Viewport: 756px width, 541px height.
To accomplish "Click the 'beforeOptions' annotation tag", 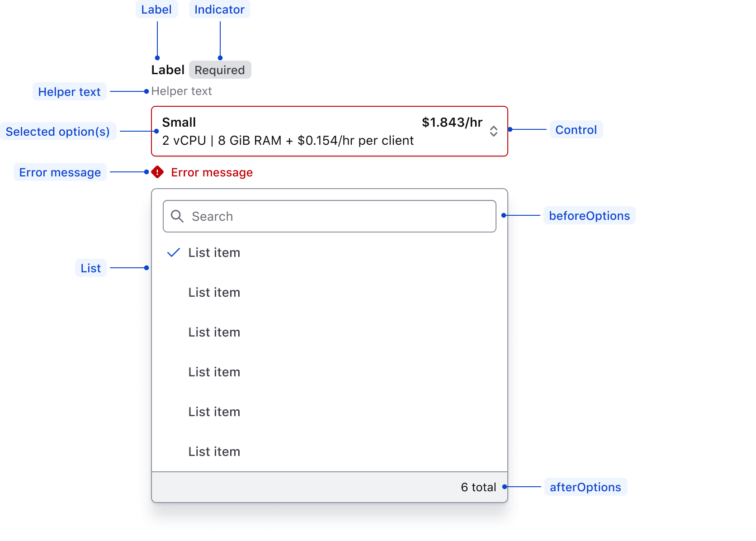I will (589, 216).
